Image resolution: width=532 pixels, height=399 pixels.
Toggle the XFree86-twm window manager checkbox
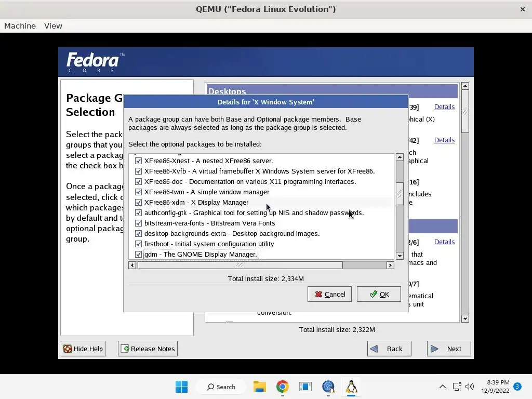[138, 192]
